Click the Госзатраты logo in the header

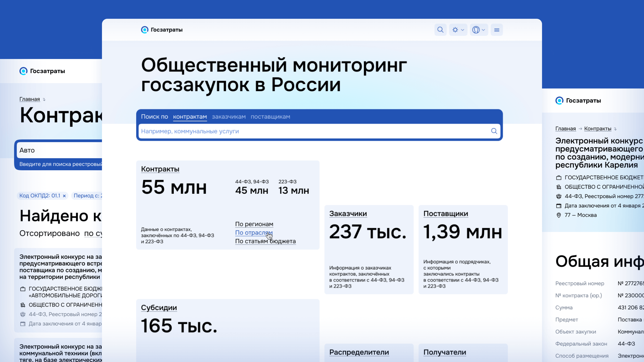click(x=161, y=29)
